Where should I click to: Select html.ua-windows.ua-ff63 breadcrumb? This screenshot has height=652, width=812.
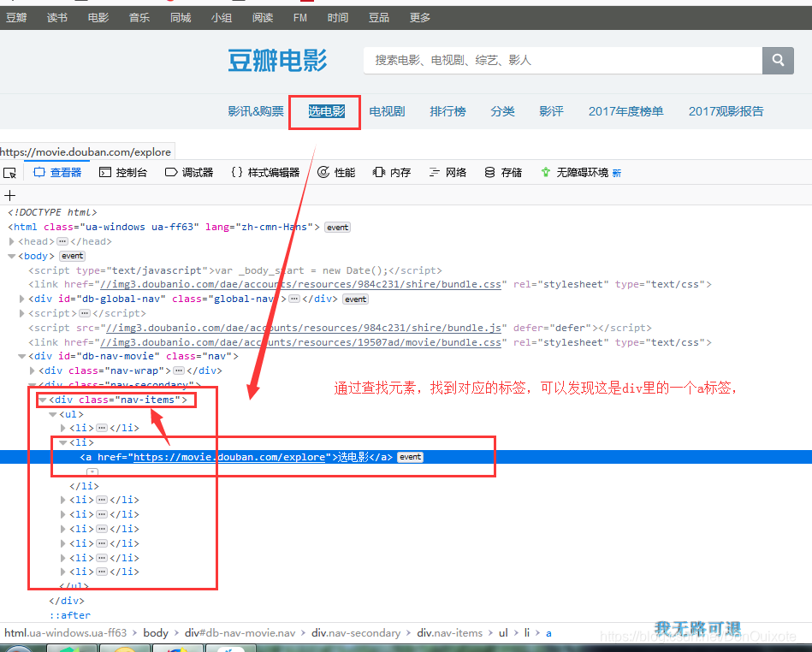point(65,633)
